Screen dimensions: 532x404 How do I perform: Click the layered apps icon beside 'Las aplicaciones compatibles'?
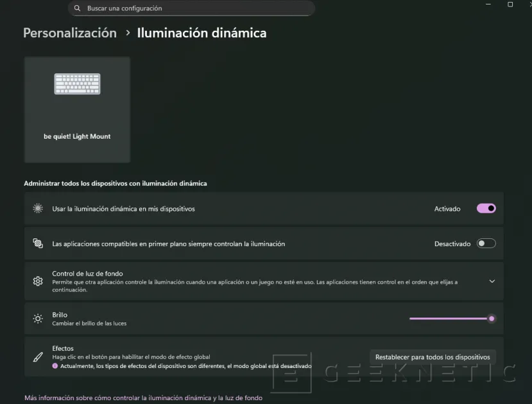[x=38, y=243]
